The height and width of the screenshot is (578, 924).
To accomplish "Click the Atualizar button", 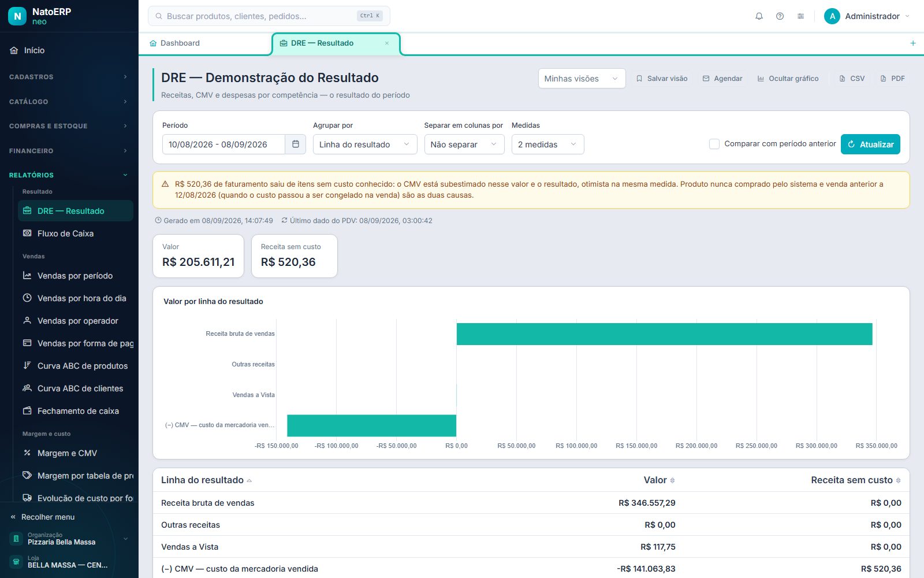I will tap(870, 144).
